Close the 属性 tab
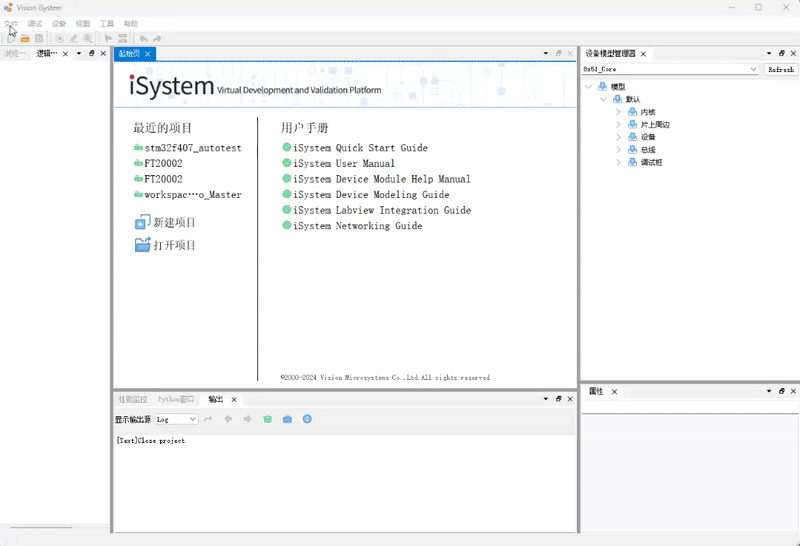 (x=614, y=391)
